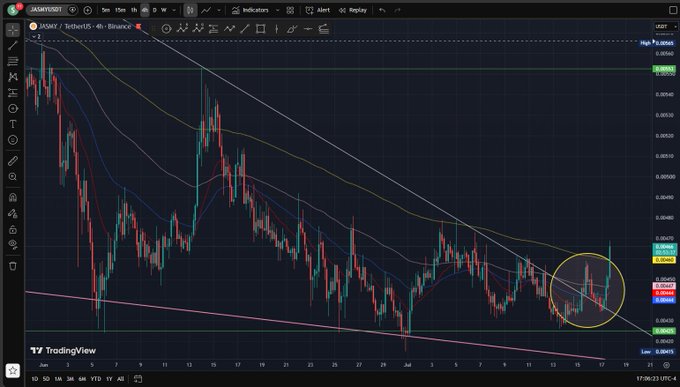Viewport: 680px width, 387px height.
Task: Remove drawings with trash icon
Action: [13, 266]
